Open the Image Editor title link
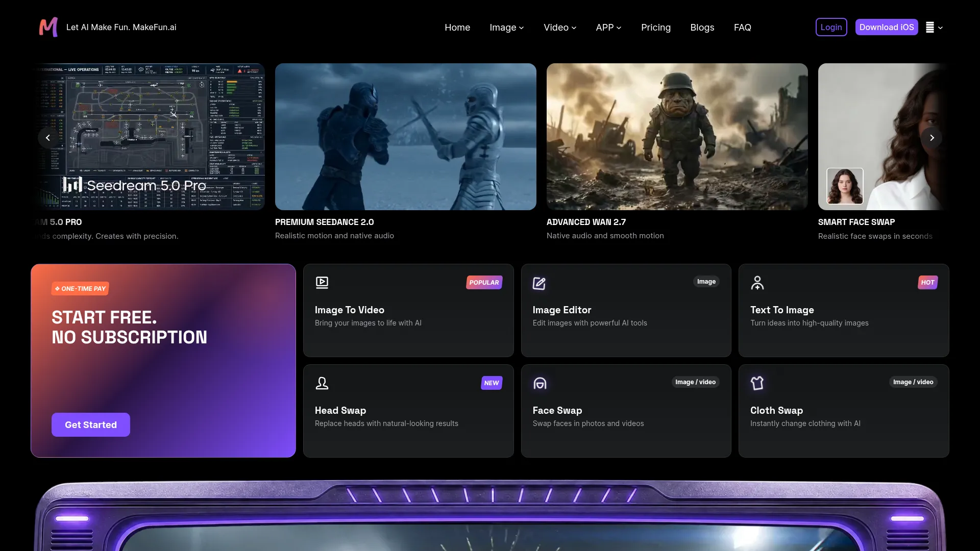Image resolution: width=980 pixels, height=551 pixels. (562, 310)
